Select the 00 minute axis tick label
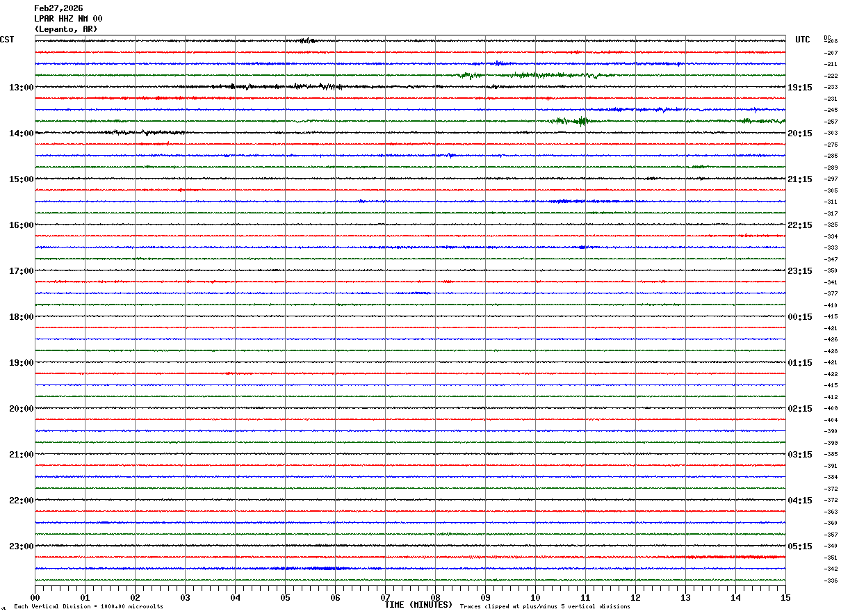 click(35, 597)
